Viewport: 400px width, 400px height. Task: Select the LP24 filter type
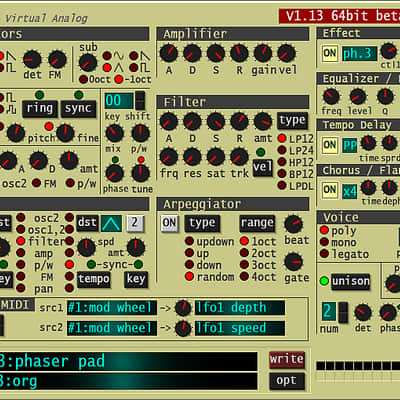pos(282,150)
